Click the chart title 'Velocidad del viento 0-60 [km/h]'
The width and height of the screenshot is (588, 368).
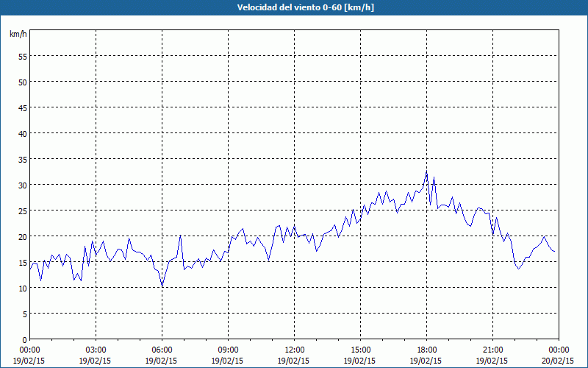click(x=306, y=7)
